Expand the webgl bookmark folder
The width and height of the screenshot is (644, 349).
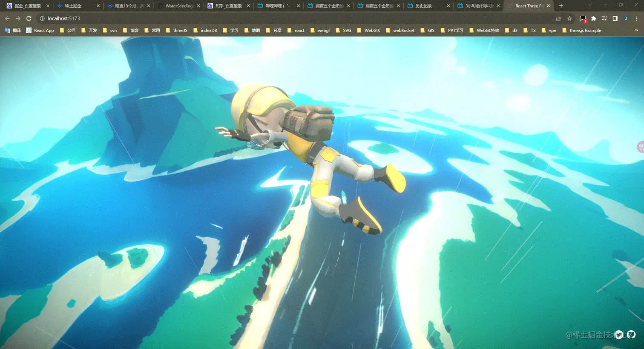pyautogui.click(x=320, y=30)
